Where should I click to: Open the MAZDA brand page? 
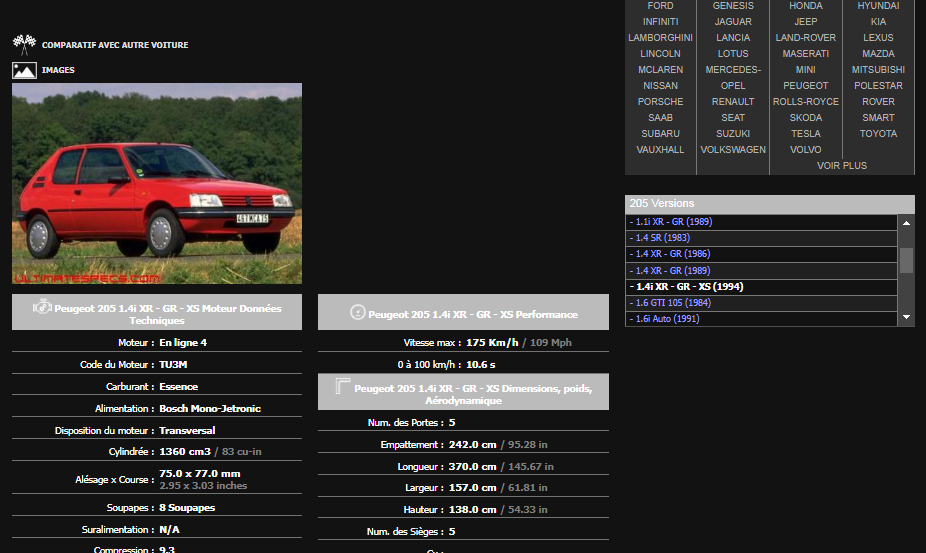pyautogui.click(x=878, y=54)
